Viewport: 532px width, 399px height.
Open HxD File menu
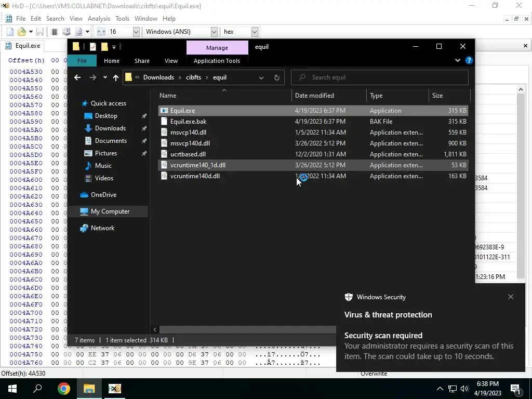point(20,19)
